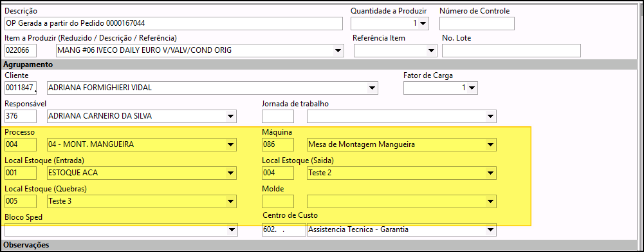Screen dimensions: 644x252
Task: Expand the ESTOQUE ACA dropdown
Action: [x=231, y=173]
